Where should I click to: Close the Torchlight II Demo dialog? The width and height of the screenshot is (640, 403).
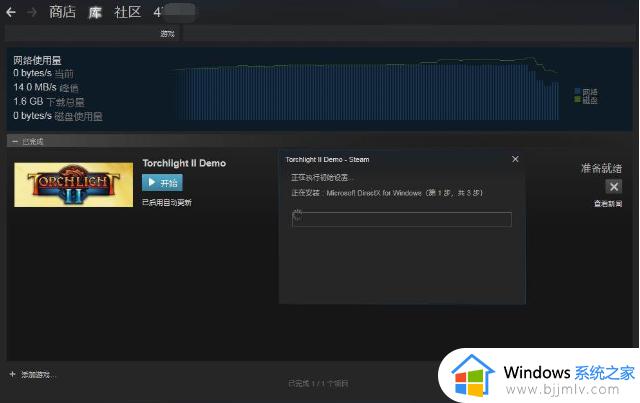click(x=516, y=159)
